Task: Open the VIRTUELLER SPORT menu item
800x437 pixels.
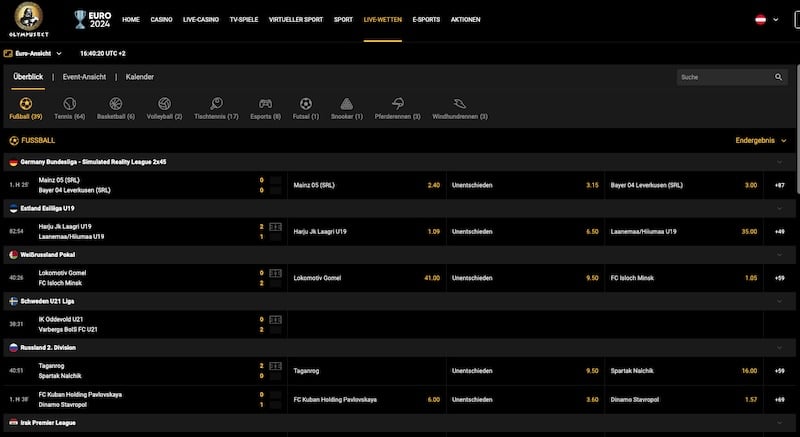Action: [x=296, y=19]
